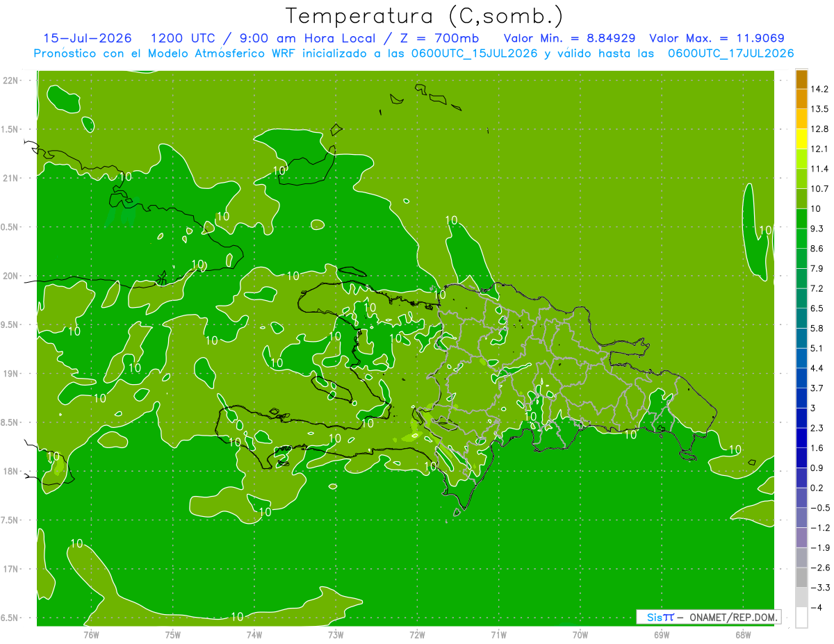
Task: Click the '68W' longitude tick label
Action: coord(743,634)
